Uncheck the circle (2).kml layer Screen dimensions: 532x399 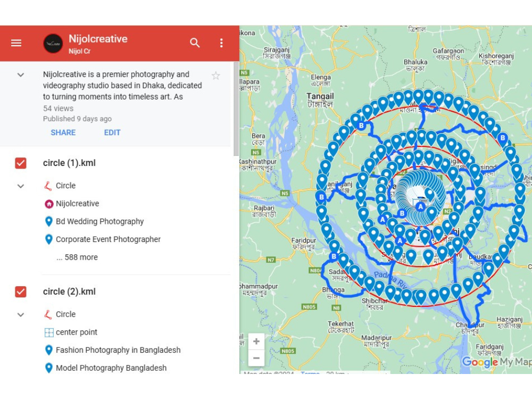(21, 292)
